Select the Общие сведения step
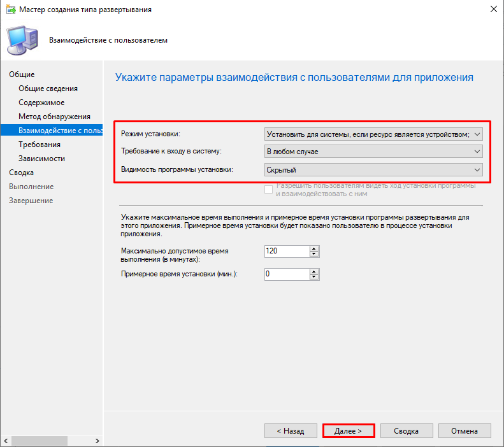This screenshot has height=447, width=504. [x=48, y=89]
